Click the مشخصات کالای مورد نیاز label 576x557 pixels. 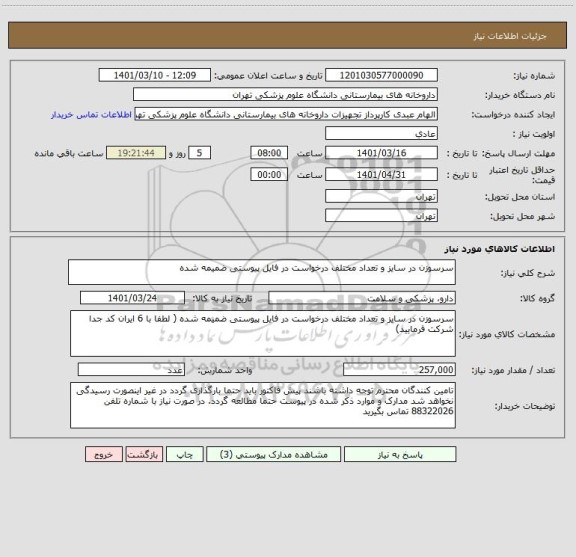(508, 334)
